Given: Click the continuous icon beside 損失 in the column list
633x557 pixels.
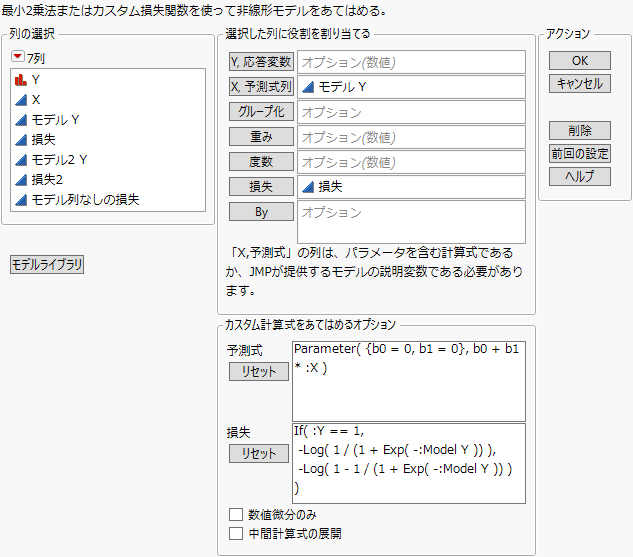Looking at the screenshot, I should coord(21,140).
